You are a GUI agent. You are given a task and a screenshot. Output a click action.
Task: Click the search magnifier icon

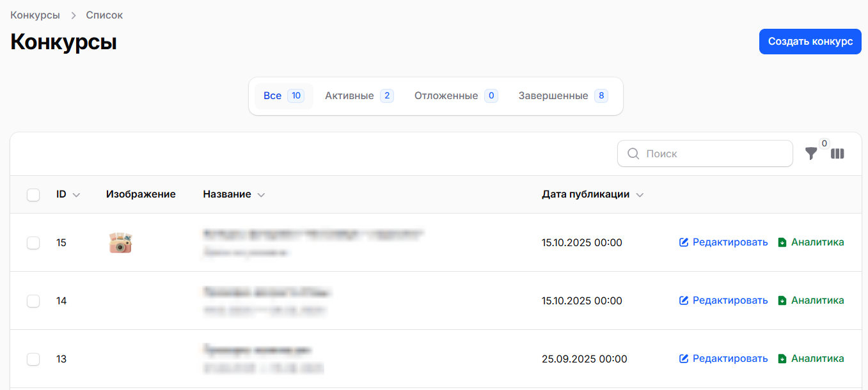[633, 153]
